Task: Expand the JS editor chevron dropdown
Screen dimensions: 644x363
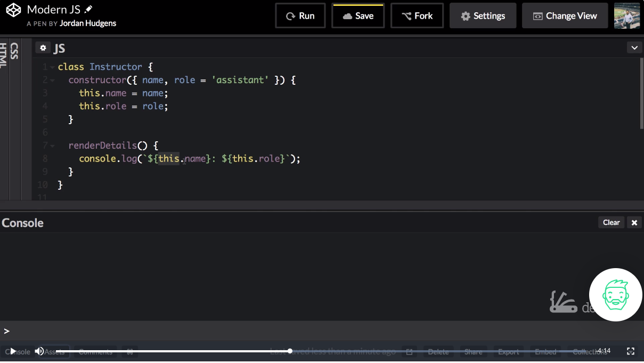Action: click(634, 47)
